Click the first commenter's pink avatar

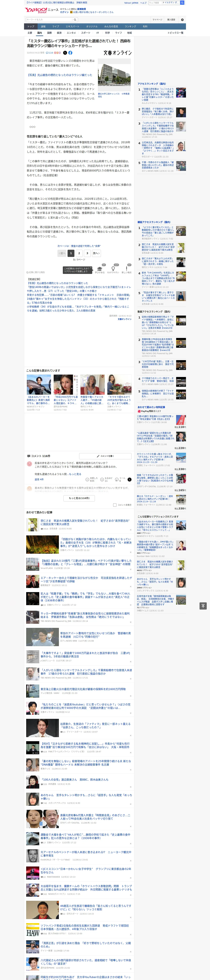[29, 464]
